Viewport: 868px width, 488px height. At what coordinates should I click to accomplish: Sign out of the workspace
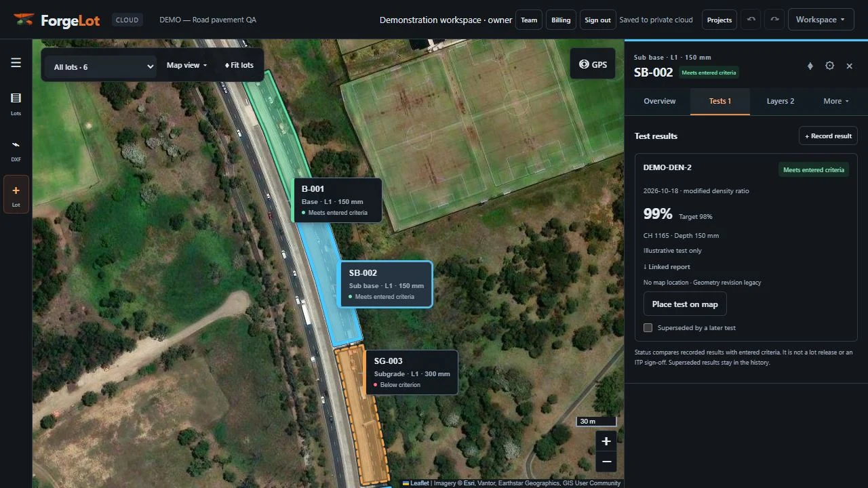tap(597, 20)
